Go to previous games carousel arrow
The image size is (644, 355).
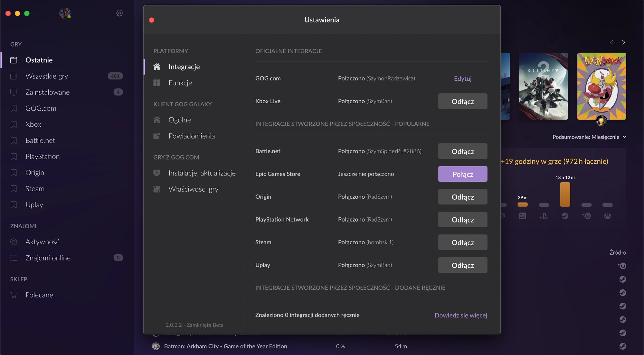tap(611, 42)
